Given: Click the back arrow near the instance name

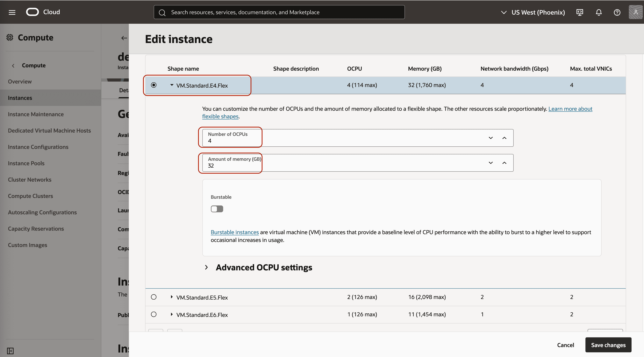Looking at the screenshot, I should [x=124, y=38].
